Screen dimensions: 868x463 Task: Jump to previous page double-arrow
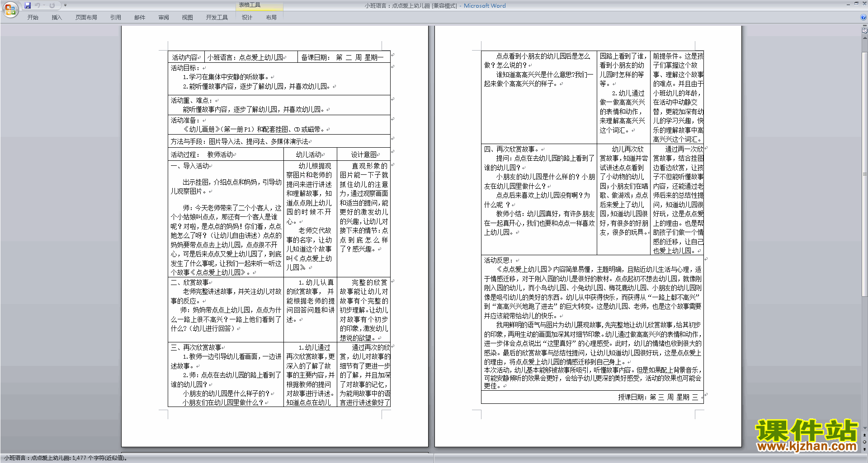point(865,435)
